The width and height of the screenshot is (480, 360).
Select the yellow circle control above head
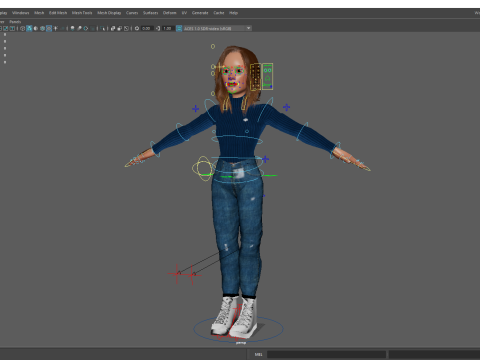click(213, 46)
